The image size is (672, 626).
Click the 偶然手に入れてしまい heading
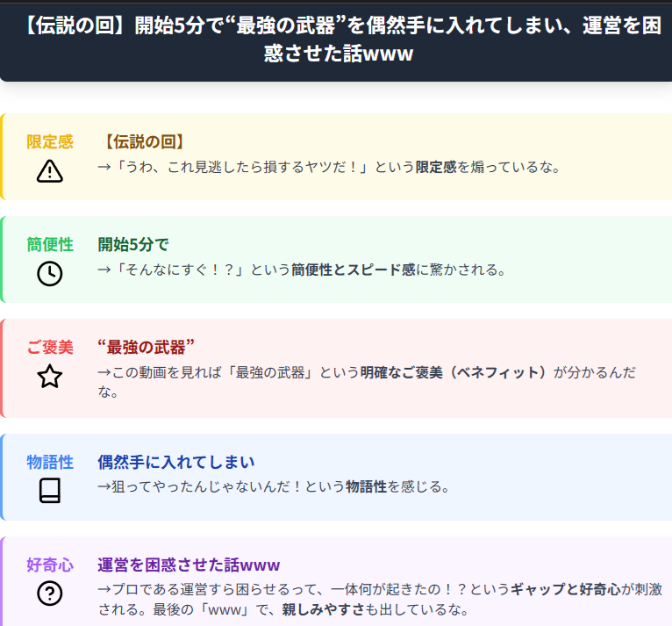point(176,462)
